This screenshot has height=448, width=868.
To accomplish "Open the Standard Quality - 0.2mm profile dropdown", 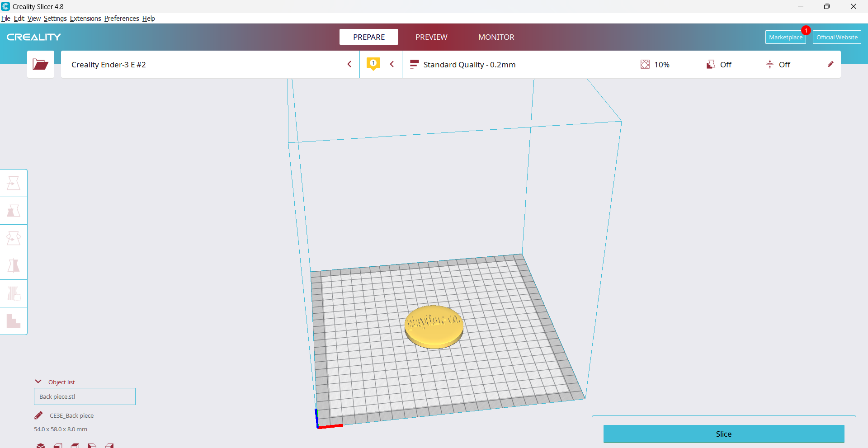I will tap(469, 65).
